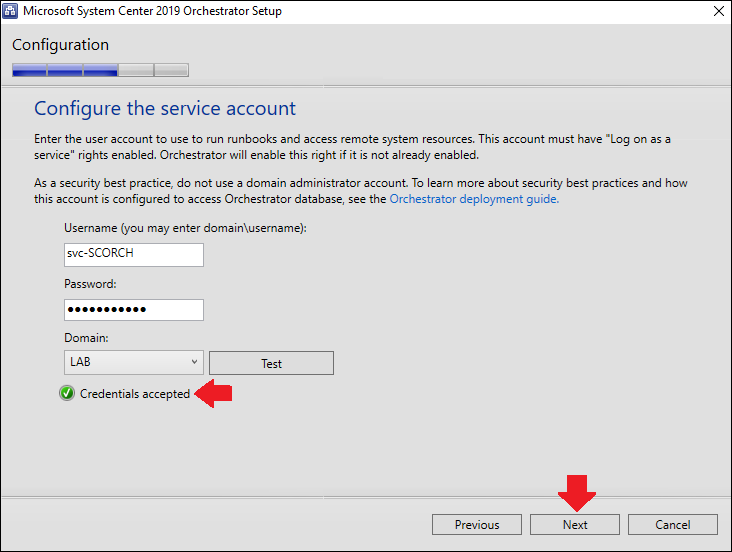Viewport: 732px width, 552px height.
Task: Focus the Password input field
Action: pyautogui.click(x=134, y=310)
